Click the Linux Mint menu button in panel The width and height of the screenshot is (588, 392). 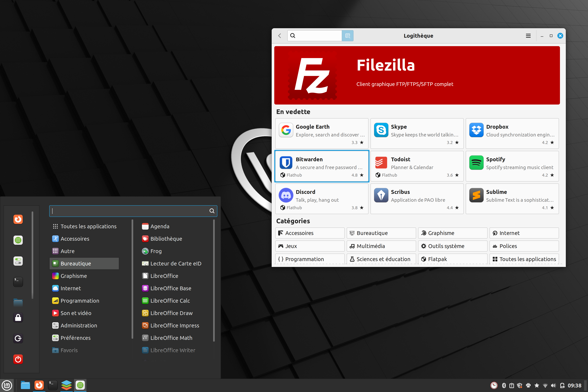(x=7, y=385)
